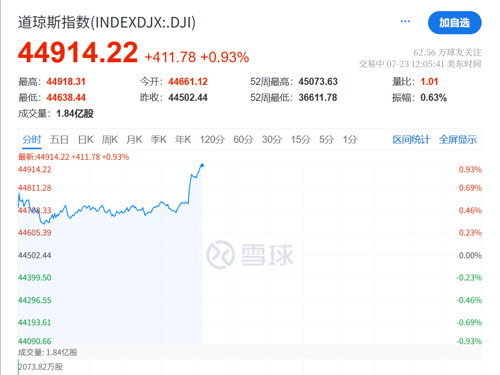The height and width of the screenshot is (375, 500).
Task: Click the 雪球 watermark logo in chart
Action: click(x=250, y=255)
